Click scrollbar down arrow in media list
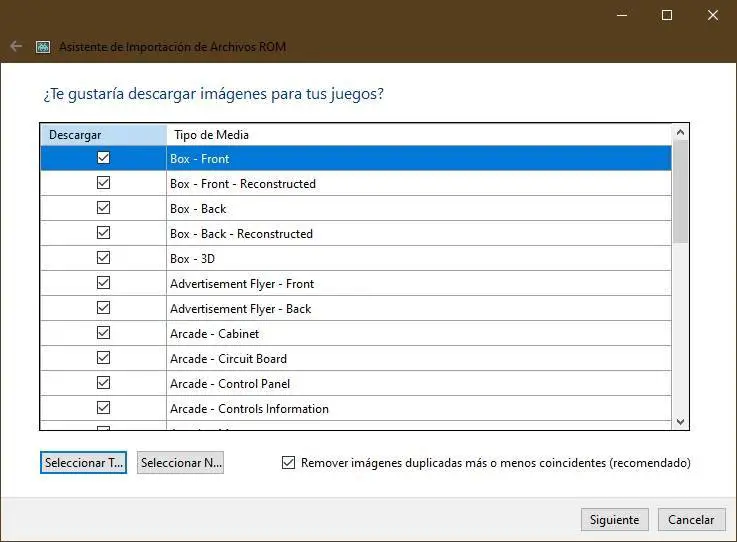This screenshot has height=542, width=737. pyautogui.click(x=680, y=422)
